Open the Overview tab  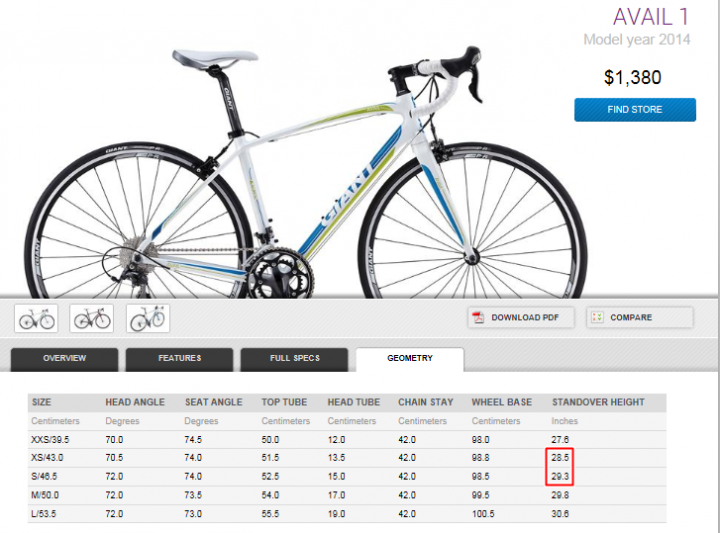coord(64,358)
